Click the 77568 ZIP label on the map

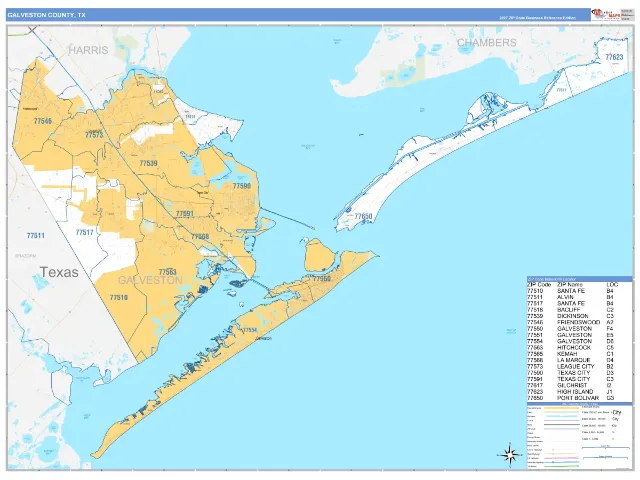click(x=200, y=237)
